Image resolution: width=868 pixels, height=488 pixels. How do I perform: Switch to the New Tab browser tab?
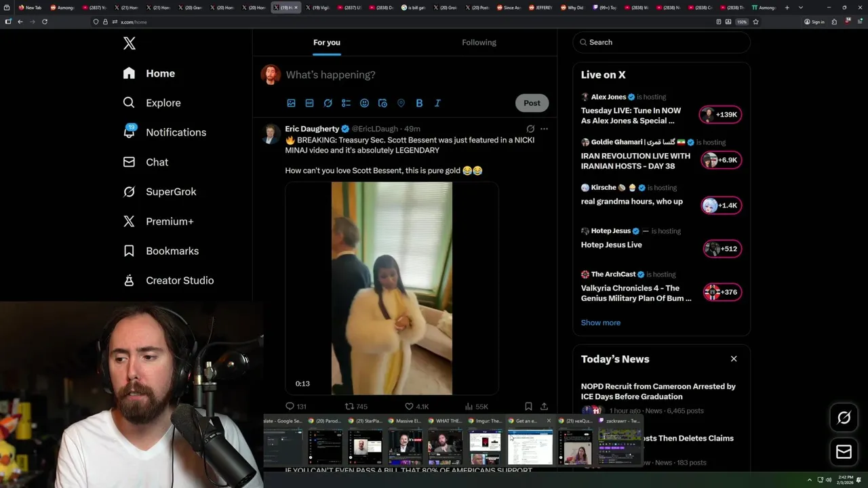coord(30,7)
